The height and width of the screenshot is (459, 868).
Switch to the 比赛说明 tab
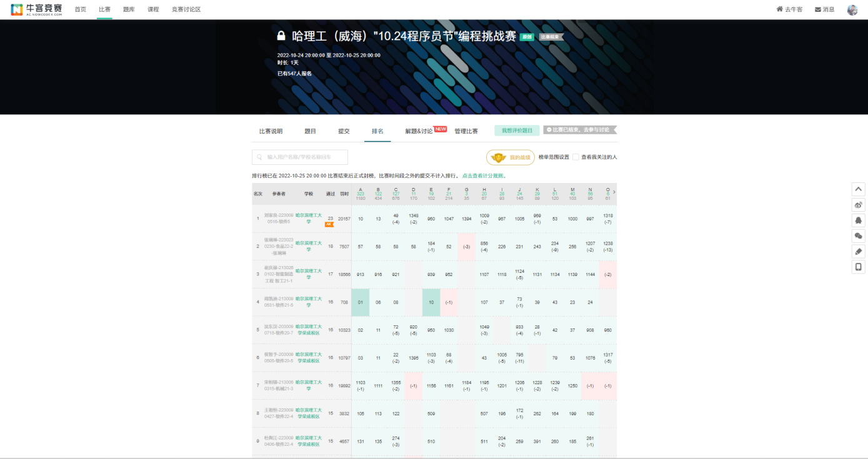[271, 131]
